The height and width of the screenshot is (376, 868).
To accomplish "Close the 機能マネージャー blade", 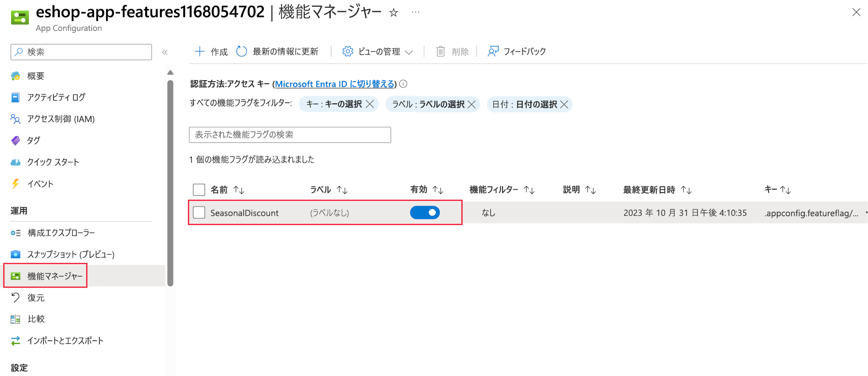I will [856, 13].
